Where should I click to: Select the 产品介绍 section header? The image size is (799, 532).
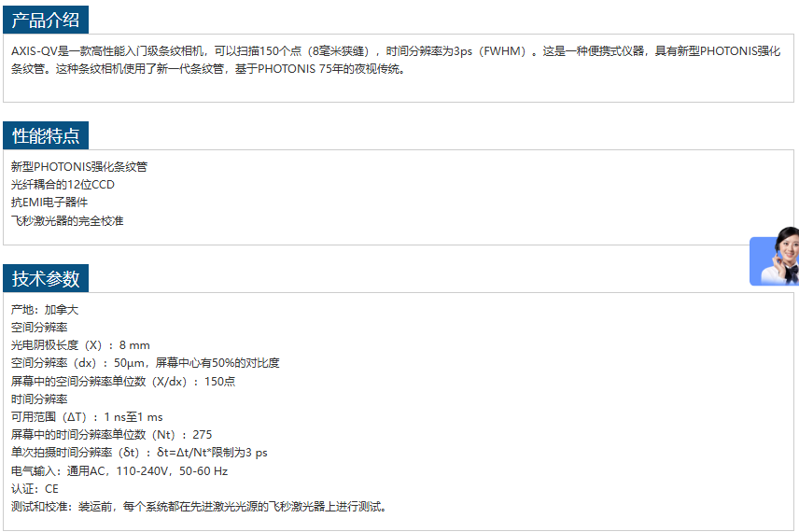click(x=46, y=19)
